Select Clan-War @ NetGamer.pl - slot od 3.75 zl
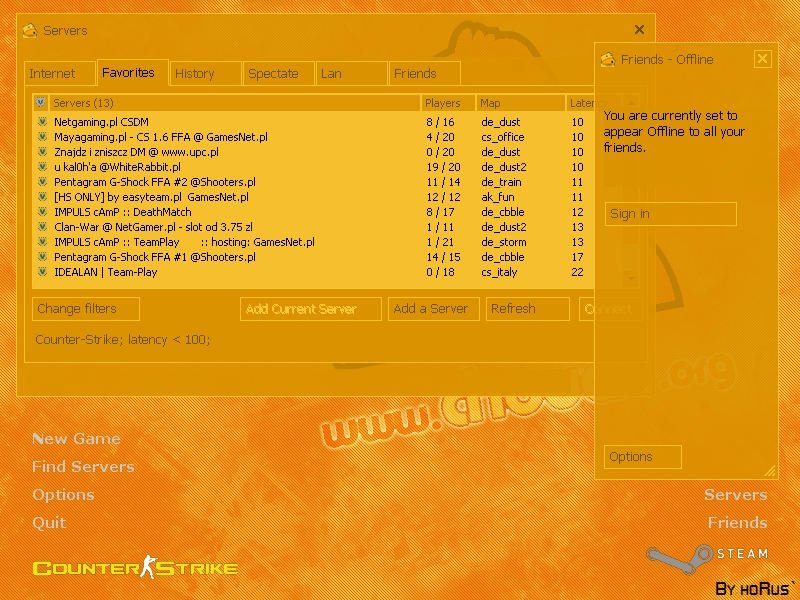 153,227
